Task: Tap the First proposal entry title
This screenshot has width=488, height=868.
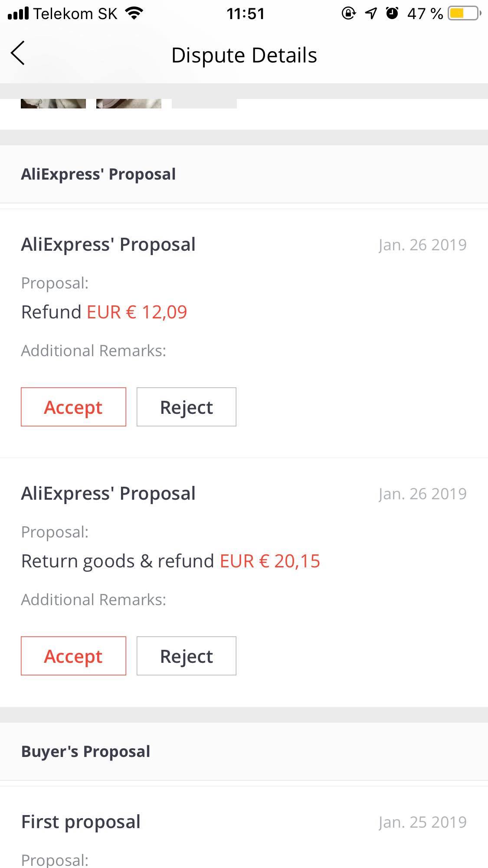Action: click(x=81, y=822)
